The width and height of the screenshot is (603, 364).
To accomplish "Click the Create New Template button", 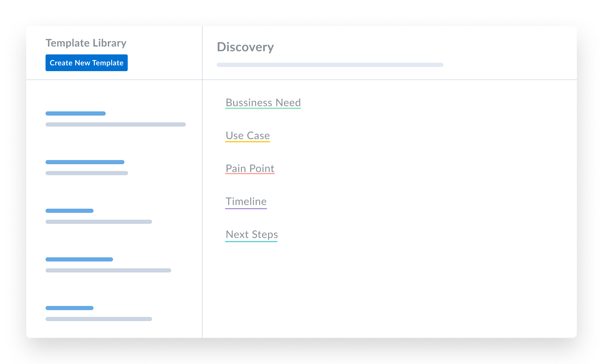I will pos(87,63).
